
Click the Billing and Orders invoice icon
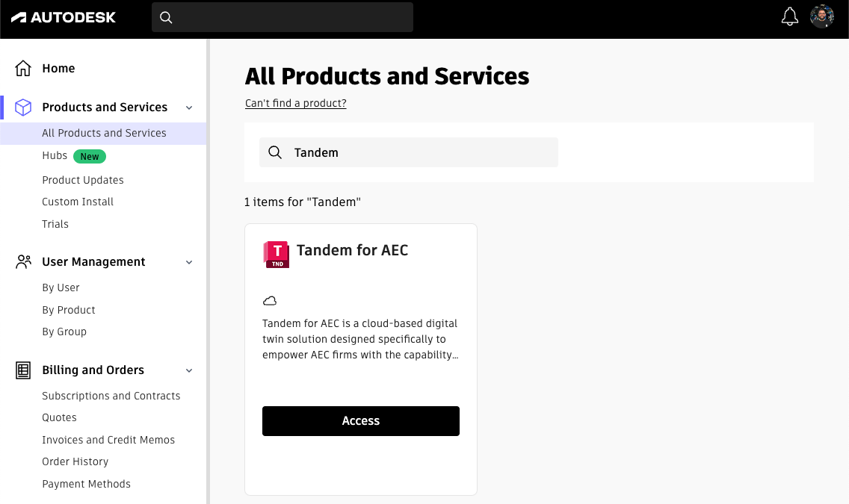click(x=23, y=370)
